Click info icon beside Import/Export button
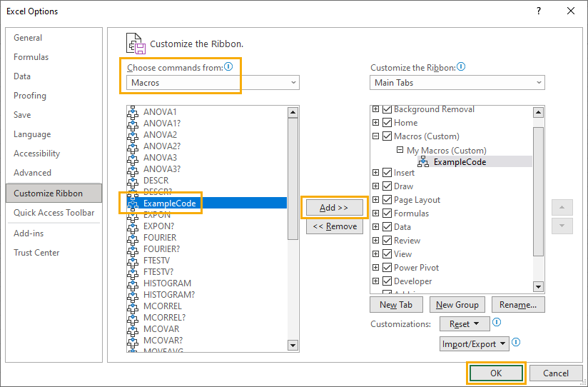The height and width of the screenshot is (387, 588). 516,342
